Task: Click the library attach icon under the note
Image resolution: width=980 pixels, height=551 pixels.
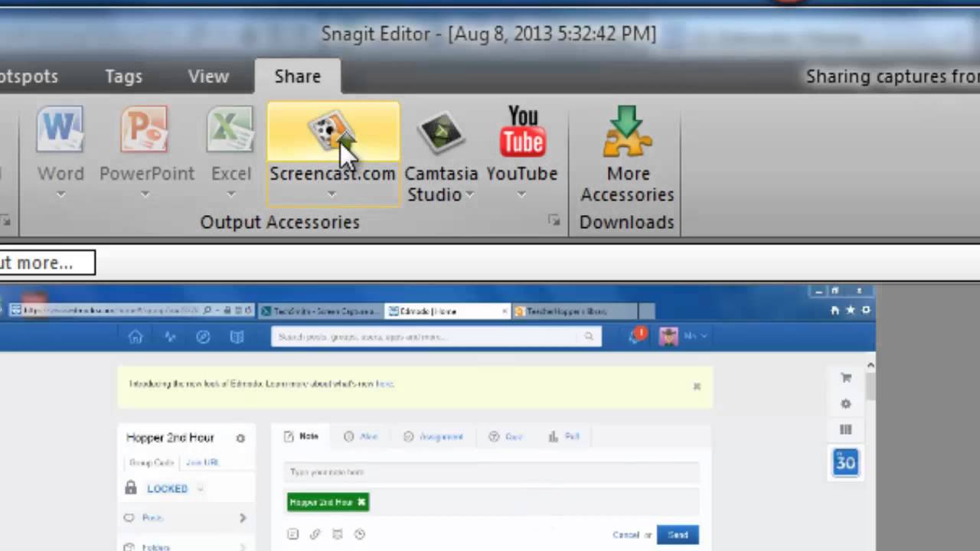Action: pyautogui.click(x=337, y=534)
